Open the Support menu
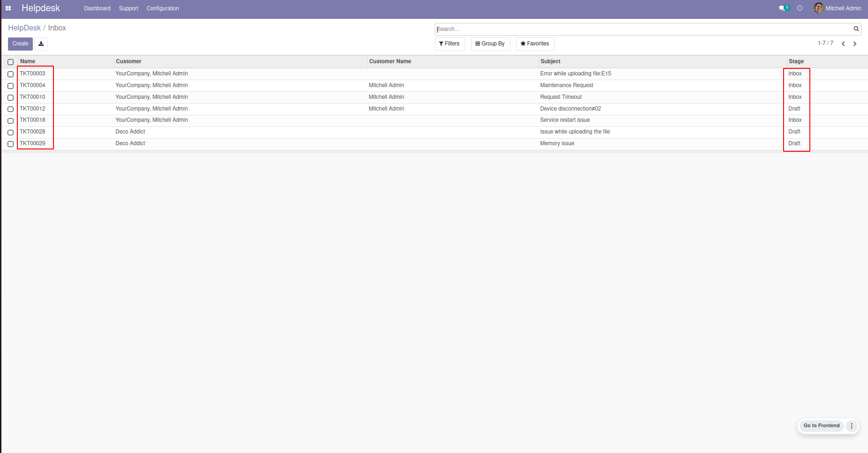Viewport: 868px width, 453px height. tap(128, 8)
